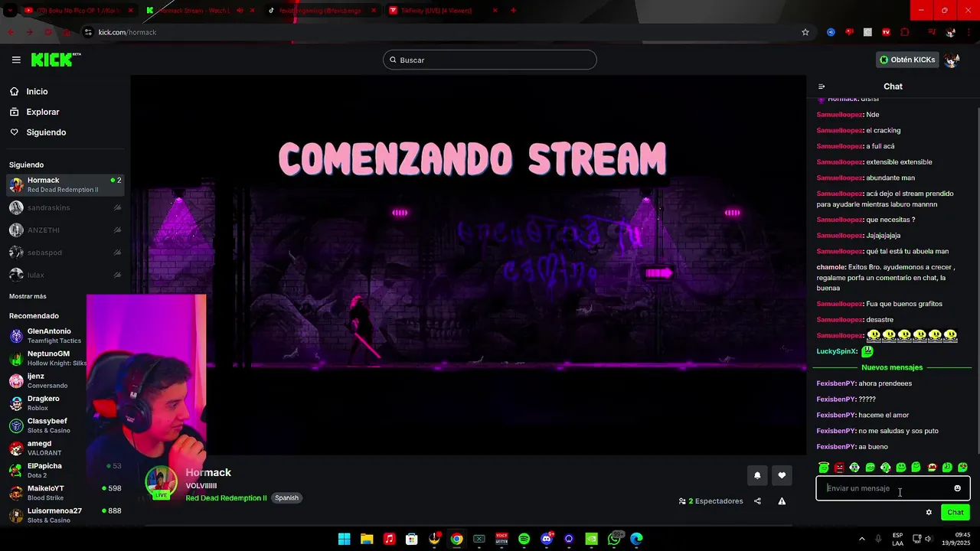Open File Explorer from taskbar

[x=367, y=539]
